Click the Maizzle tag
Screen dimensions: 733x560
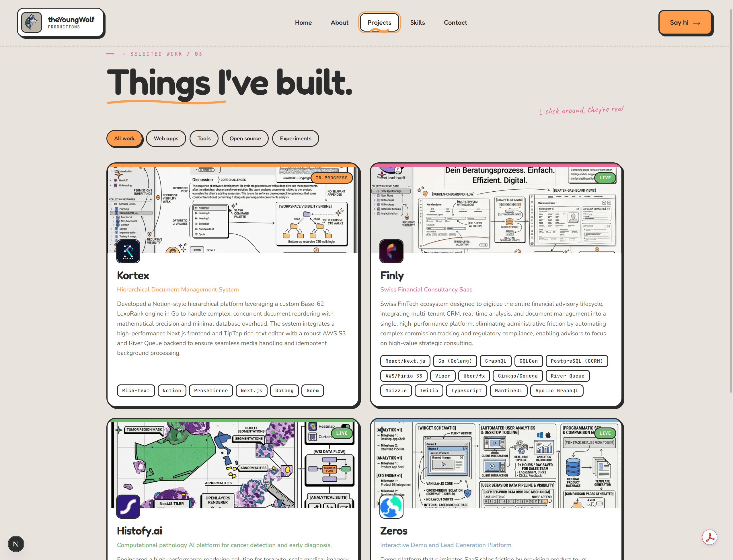(396, 390)
